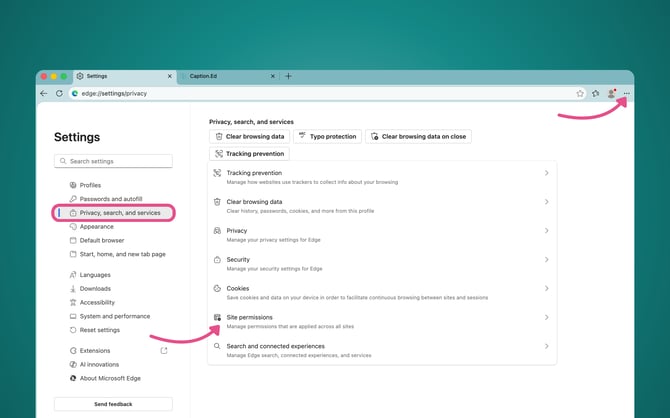This screenshot has width=670, height=418.
Task: Click the Send feedback button
Action: [113, 404]
